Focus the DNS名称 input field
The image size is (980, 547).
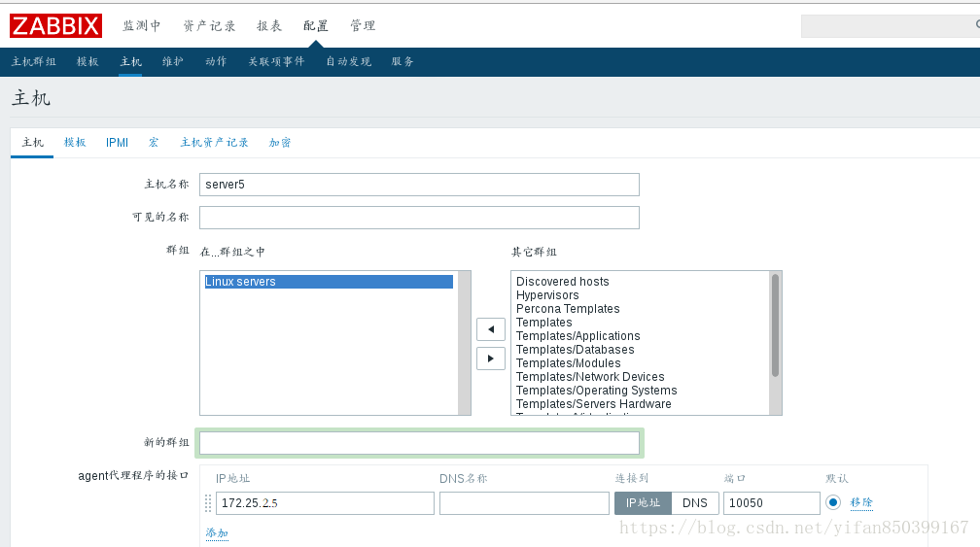coord(524,503)
